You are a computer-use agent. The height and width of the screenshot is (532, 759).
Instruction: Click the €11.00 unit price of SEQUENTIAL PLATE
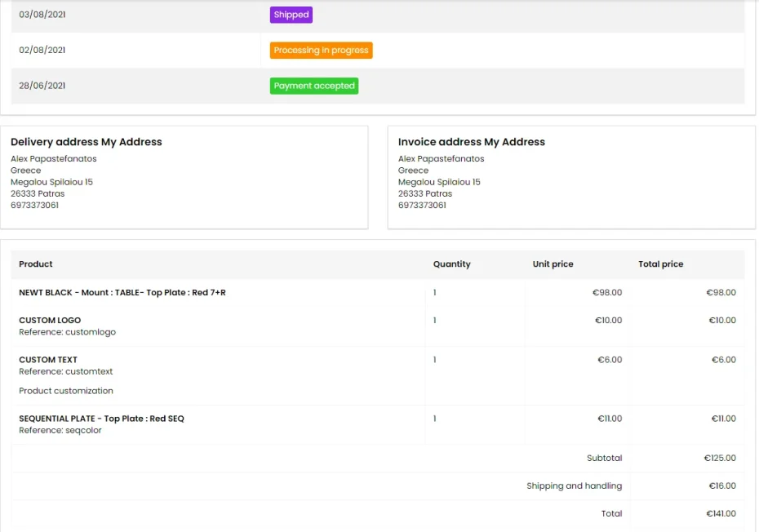point(610,419)
